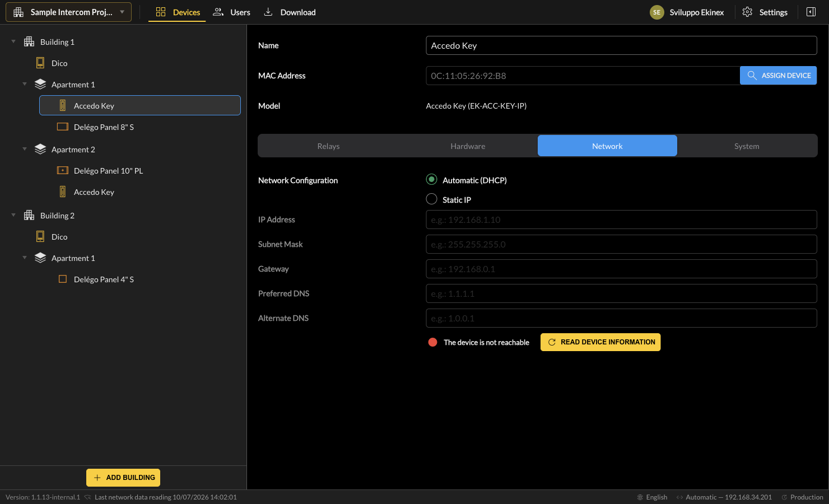Click the Subnet Mask input field

pos(621,244)
